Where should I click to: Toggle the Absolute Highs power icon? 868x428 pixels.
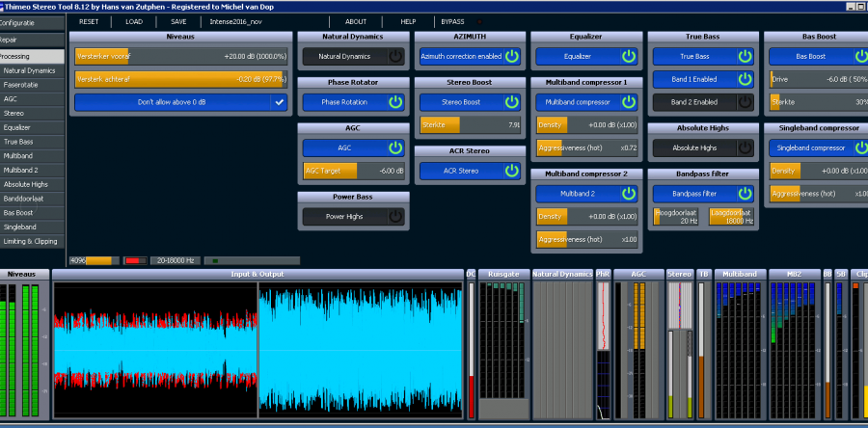click(x=746, y=148)
